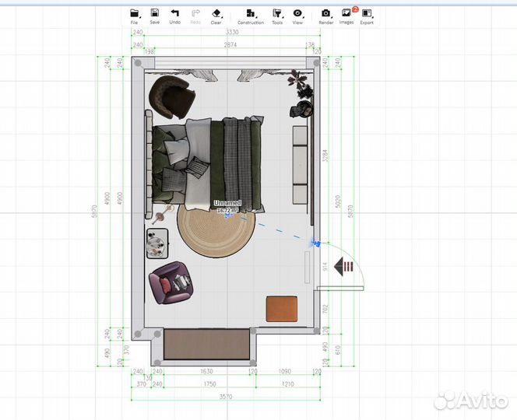Expand the View eye dropdown
This screenshot has width=517, height=420.
point(297,13)
